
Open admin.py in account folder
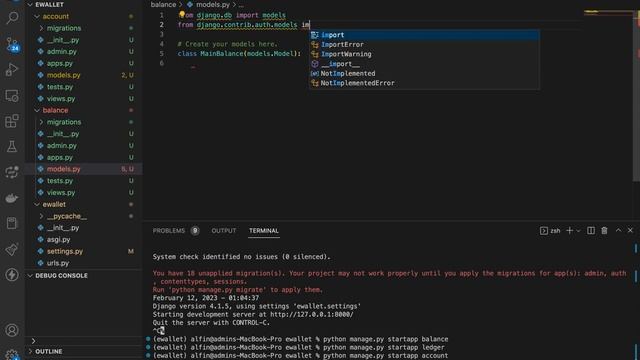tap(62, 51)
